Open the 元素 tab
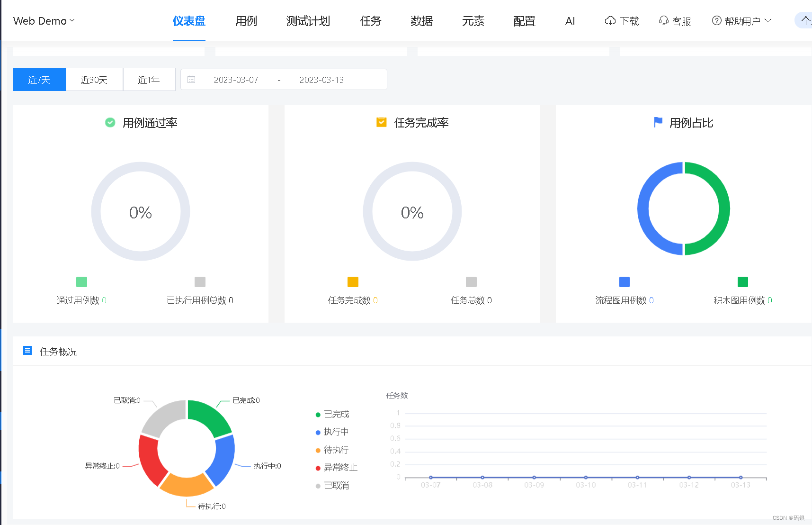 click(473, 21)
